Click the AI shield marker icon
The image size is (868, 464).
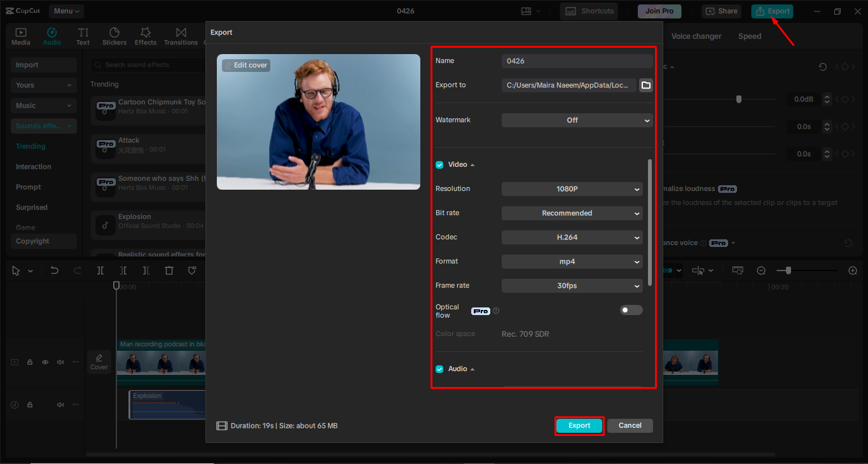pos(192,271)
